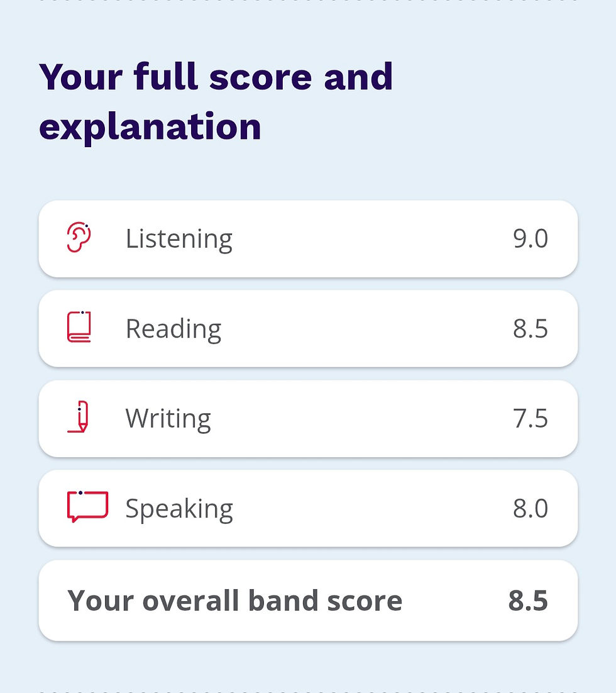Click the Listening score of 9.0
Image resolution: width=616 pixels, height=693 pixels.
click(531, 238)
